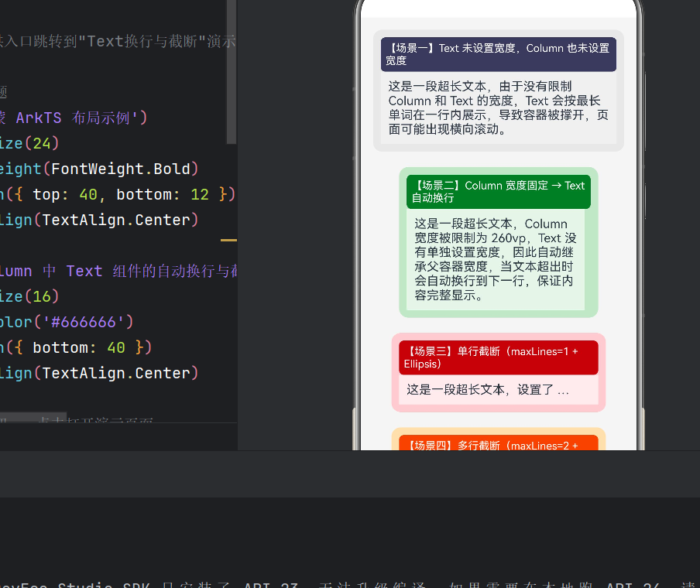The height and width of the screenshot is (588, 700).
Task: Click the 场景一 header in the previewer
Action: (x=498, y=54)
